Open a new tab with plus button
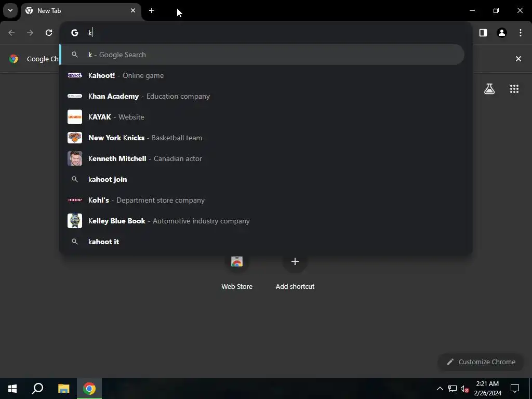 click(152, 10)
